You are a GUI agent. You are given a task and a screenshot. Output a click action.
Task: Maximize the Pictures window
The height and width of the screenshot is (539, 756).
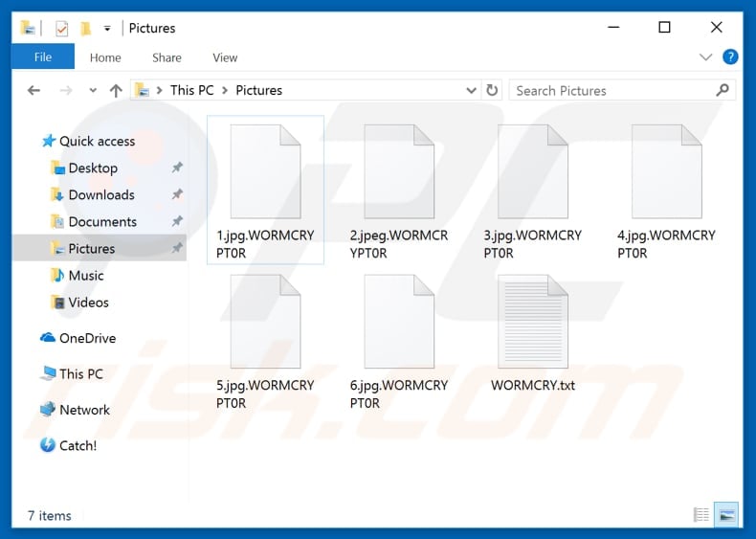point(664,28)
